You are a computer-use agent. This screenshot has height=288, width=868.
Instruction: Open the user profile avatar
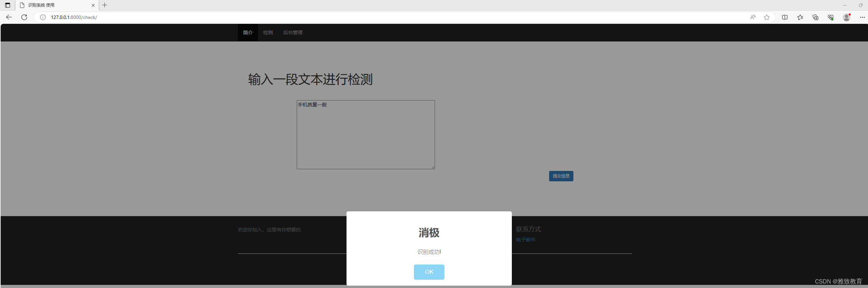[846, 17]
